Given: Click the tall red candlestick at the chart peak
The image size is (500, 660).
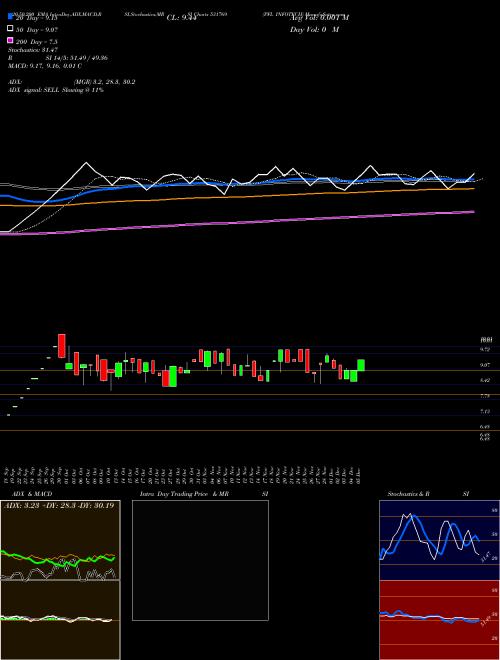Looking at the screenshot, I should coord(61,346).
